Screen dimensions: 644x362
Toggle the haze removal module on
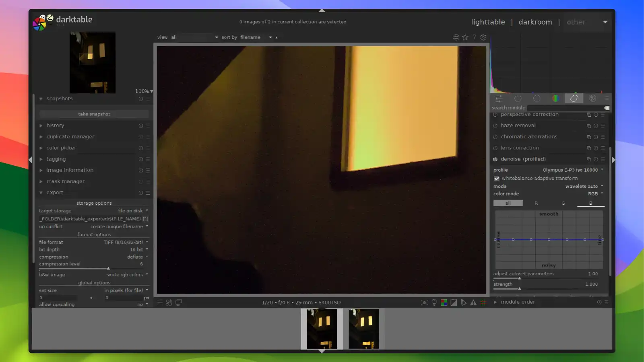pyautogui.click(x=495, y=125)
